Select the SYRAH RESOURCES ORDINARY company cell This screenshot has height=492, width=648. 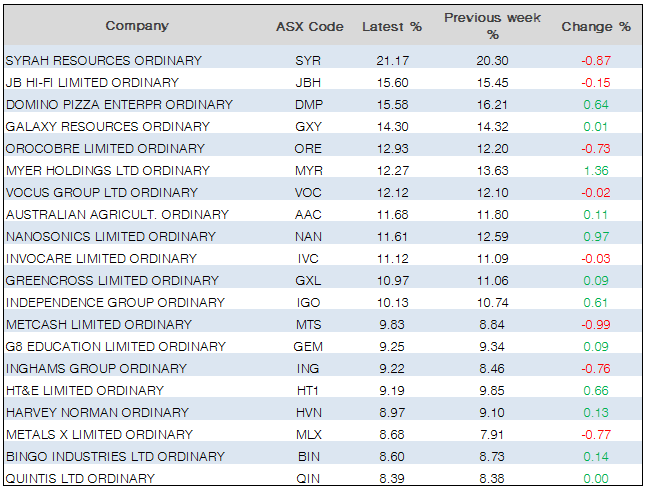click(x=104, y=61)
